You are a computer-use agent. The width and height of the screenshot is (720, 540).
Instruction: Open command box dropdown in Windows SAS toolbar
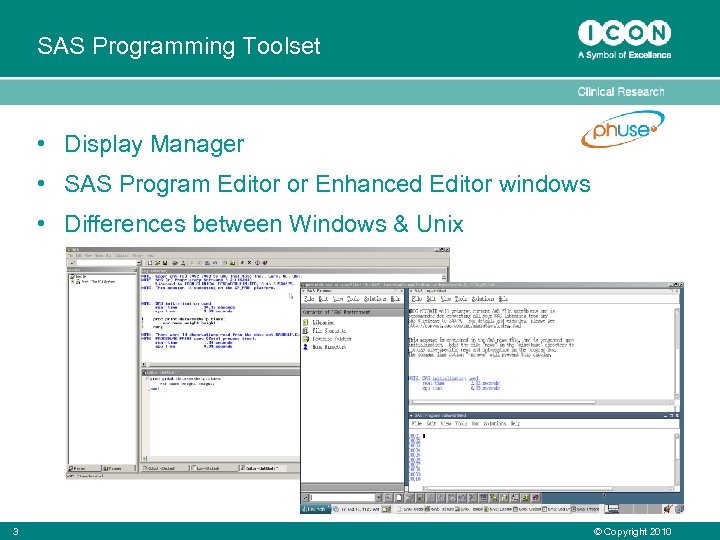coord(139,263)
